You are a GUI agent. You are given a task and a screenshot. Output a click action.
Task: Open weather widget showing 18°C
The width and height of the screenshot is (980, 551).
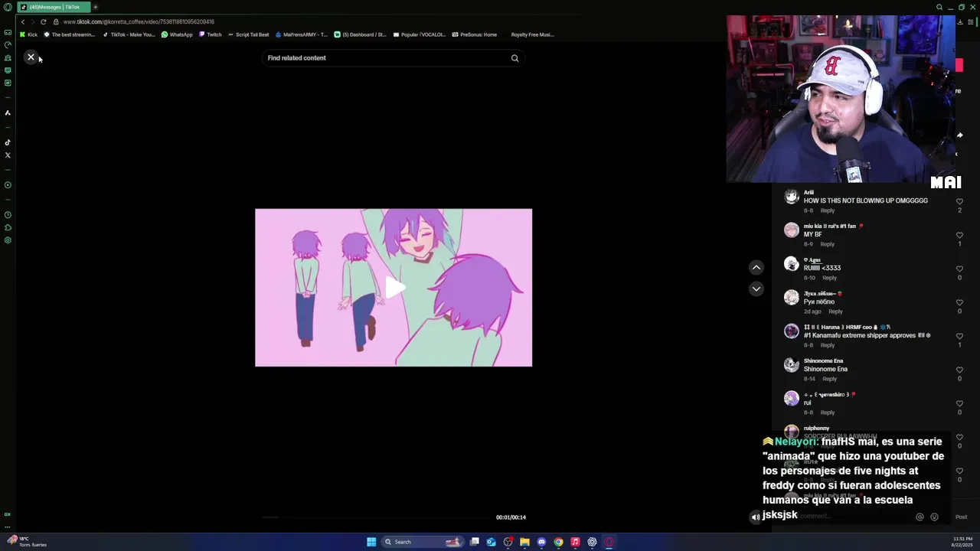click(x=27, y=542)
